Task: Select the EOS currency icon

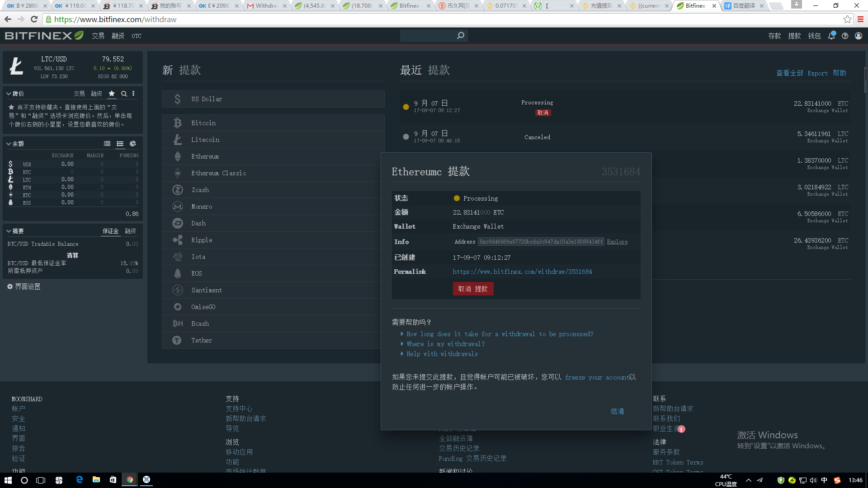Action: coord(178,273)
